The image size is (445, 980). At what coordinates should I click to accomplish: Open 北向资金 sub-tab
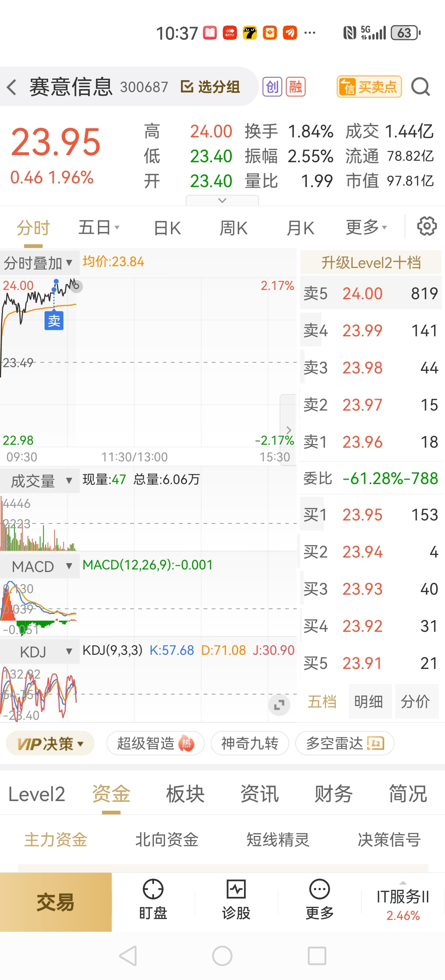[167, 839]
